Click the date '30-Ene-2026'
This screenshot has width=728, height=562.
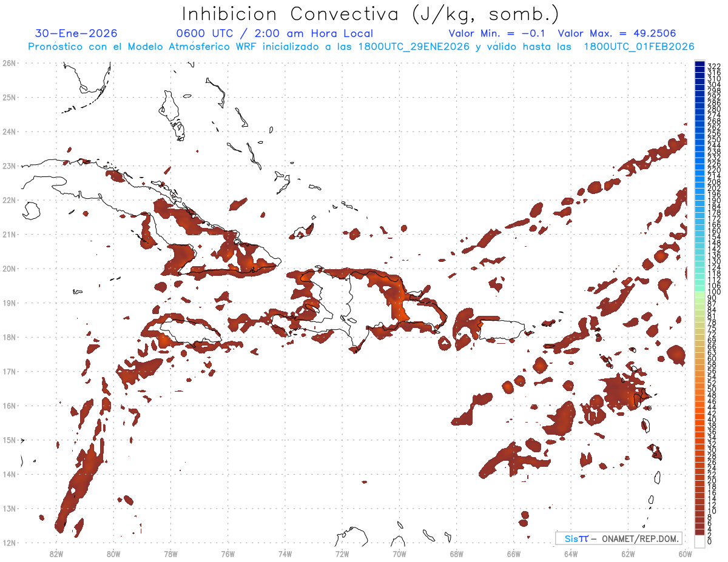point(76,33)
